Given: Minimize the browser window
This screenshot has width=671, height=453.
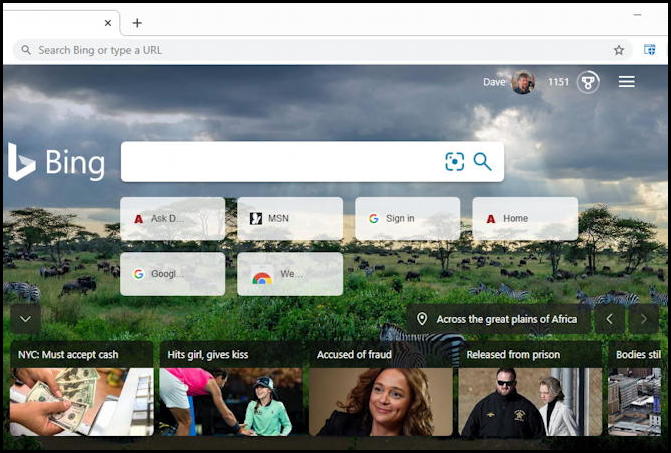Looking at the screenshot, I should point(637,15).
